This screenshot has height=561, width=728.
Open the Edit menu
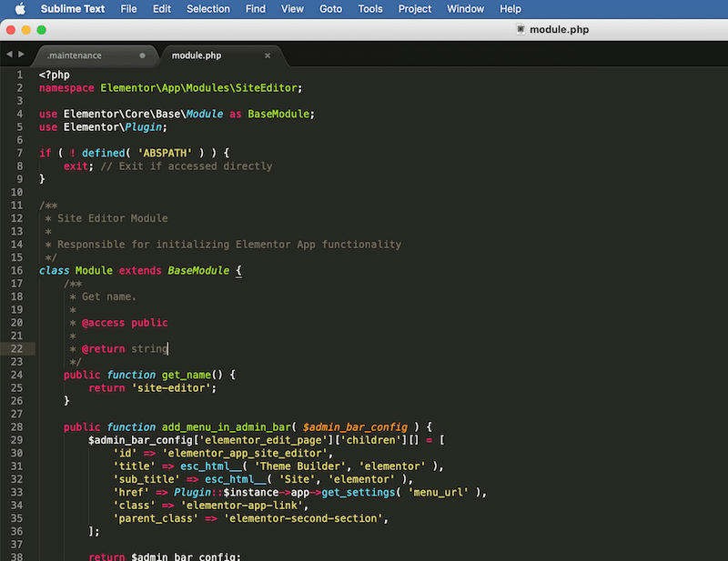[161, 9]
